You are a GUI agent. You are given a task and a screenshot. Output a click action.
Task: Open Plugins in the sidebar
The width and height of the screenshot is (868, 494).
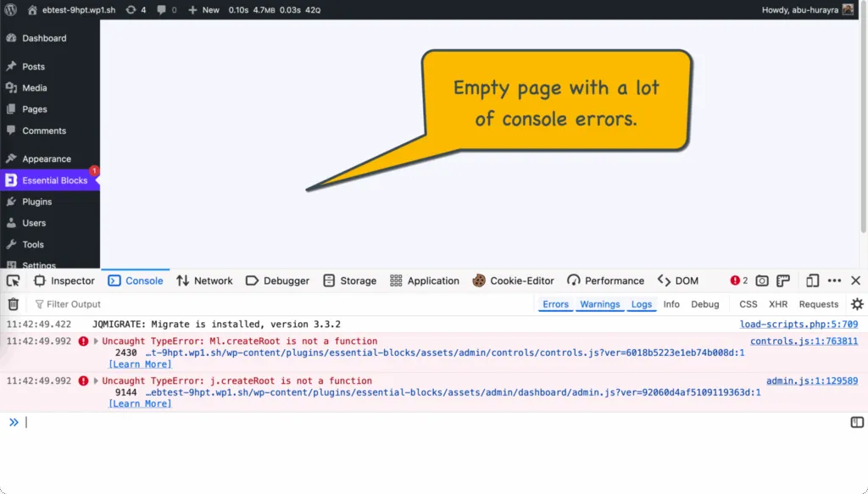pos(37,202)
